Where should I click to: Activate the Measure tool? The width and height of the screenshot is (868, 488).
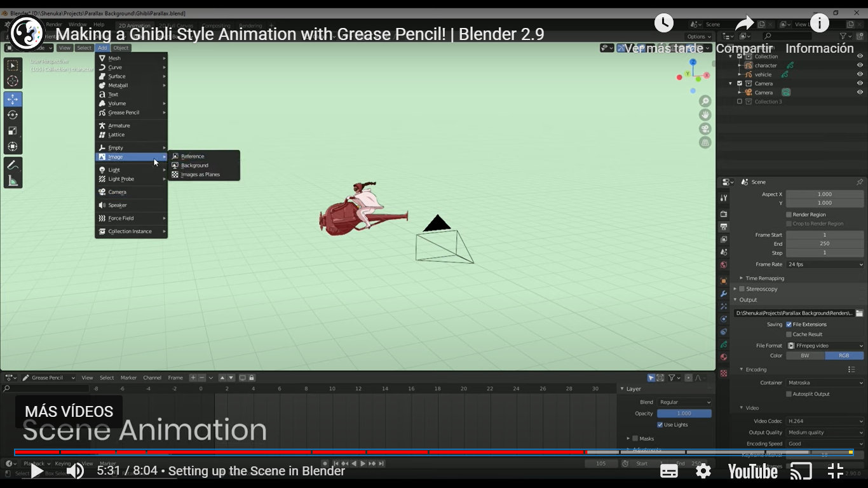click(x=13, y=181)
